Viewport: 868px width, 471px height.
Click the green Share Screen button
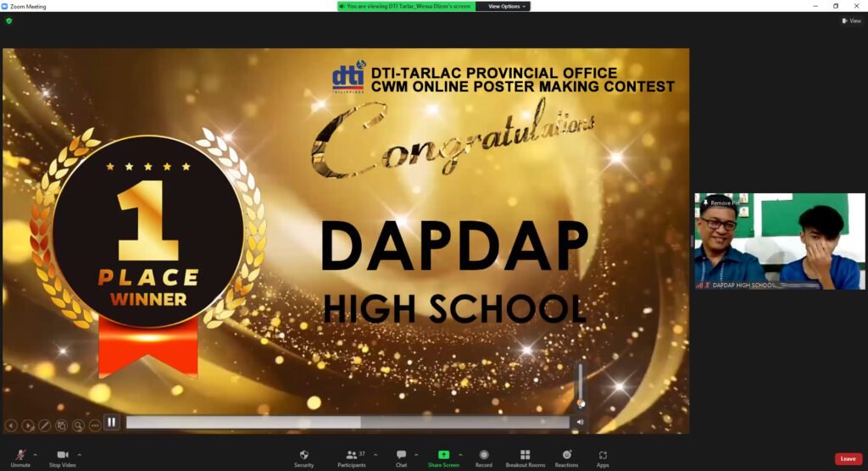pos(443,458)
